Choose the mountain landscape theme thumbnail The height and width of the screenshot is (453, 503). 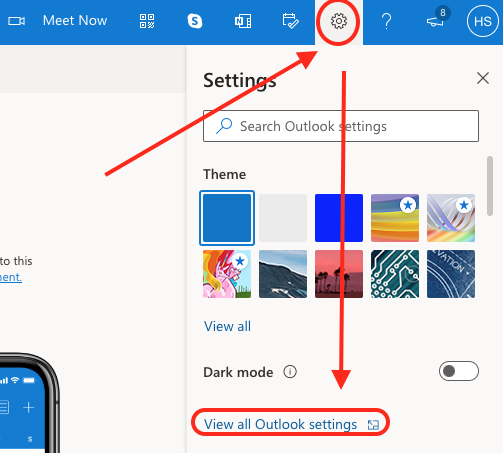click(x=283, y=274)
